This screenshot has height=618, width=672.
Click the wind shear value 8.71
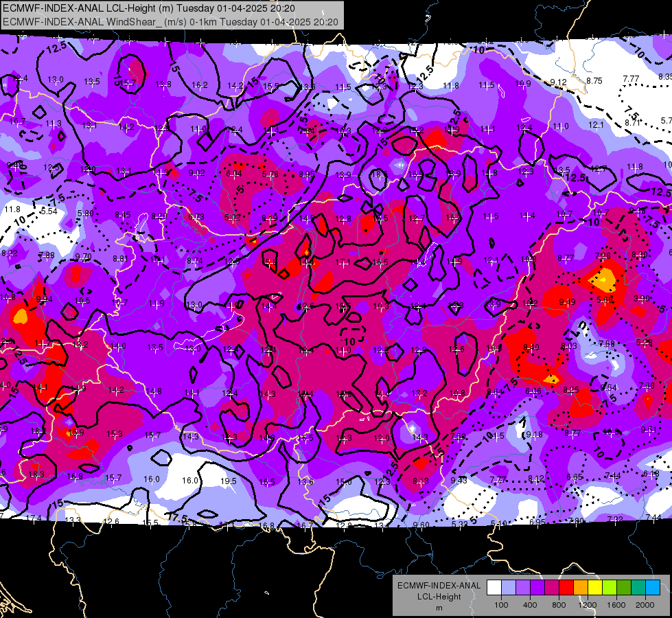632,123
